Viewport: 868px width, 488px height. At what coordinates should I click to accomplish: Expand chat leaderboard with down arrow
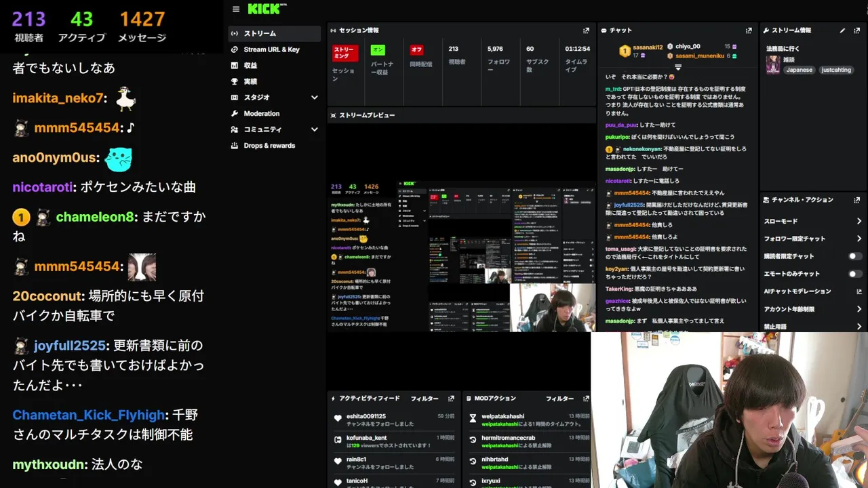click(677, 67)
